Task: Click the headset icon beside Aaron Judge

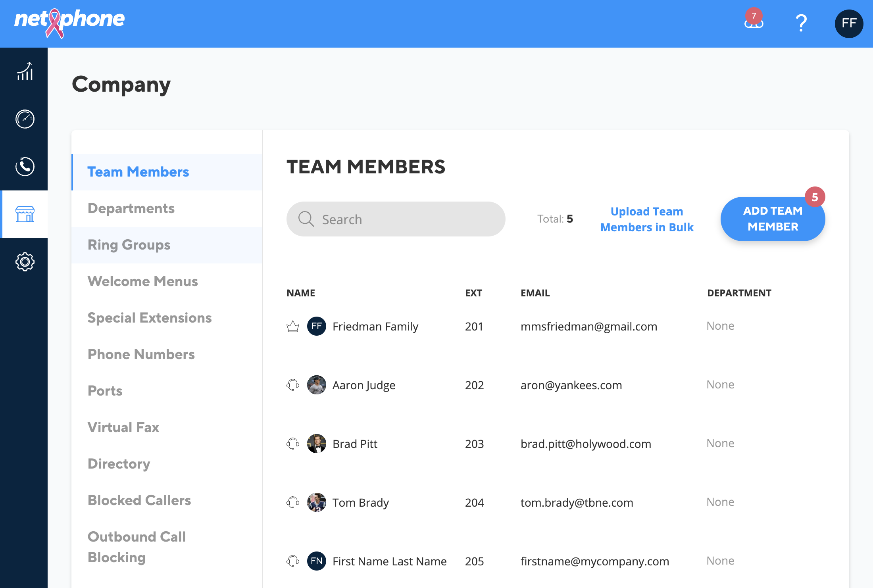Action: (x=293, y=385)
